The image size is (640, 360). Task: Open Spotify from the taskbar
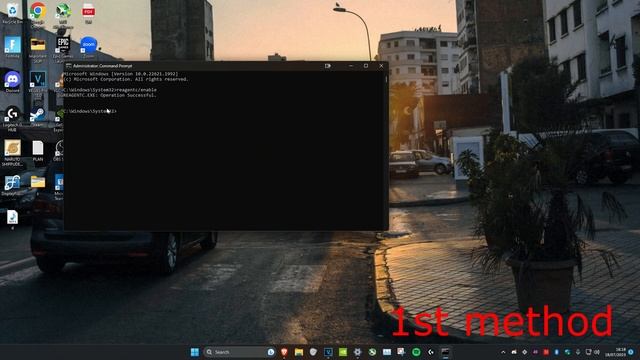(416, 352)
